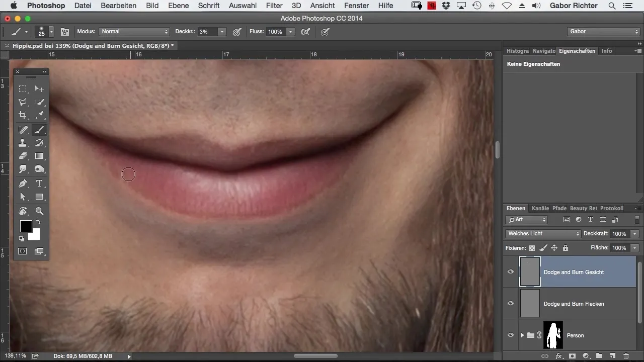Image resolution: width=644 pixels, height=362 pixels.
Task: Select the Clone Stamp tool
Action: pos(23,143)
